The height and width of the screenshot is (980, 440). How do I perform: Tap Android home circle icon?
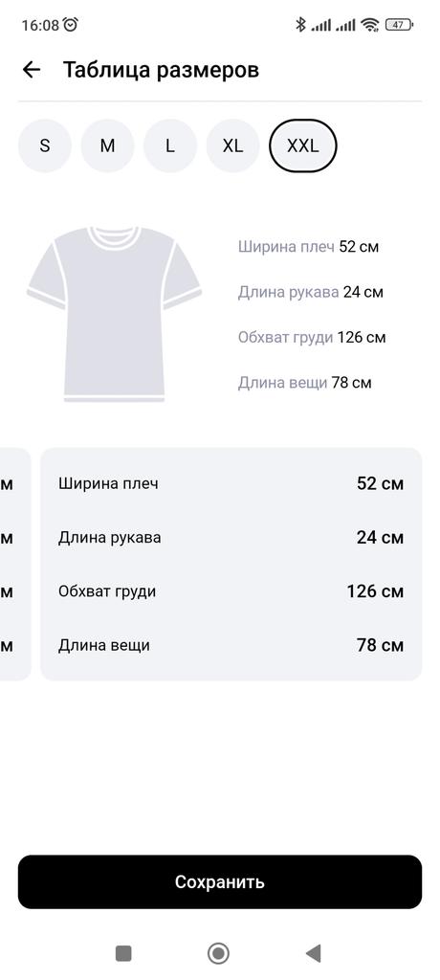(x=218, y=953)
